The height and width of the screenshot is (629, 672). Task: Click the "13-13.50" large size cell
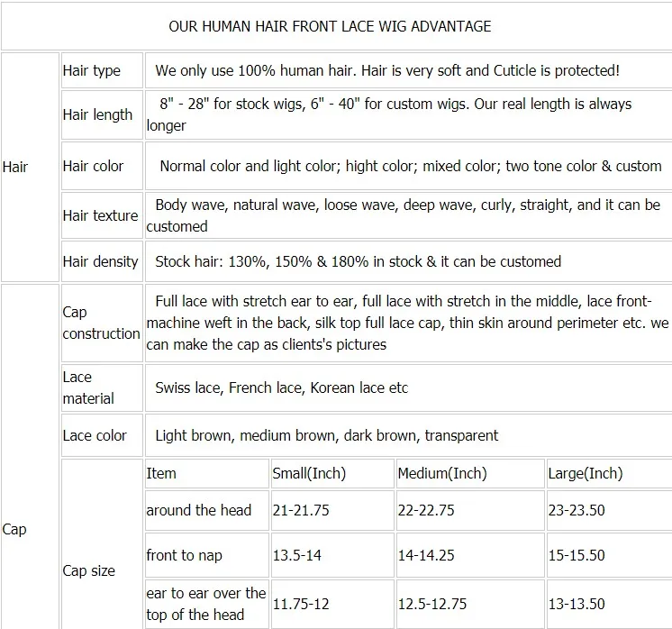point(577,604)
